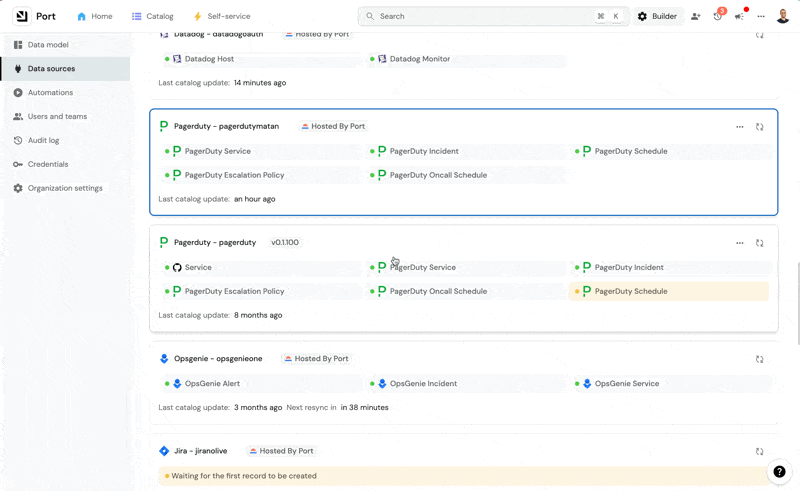Click the Pagerduty - pagerdutymatan title

pos(226,127)
